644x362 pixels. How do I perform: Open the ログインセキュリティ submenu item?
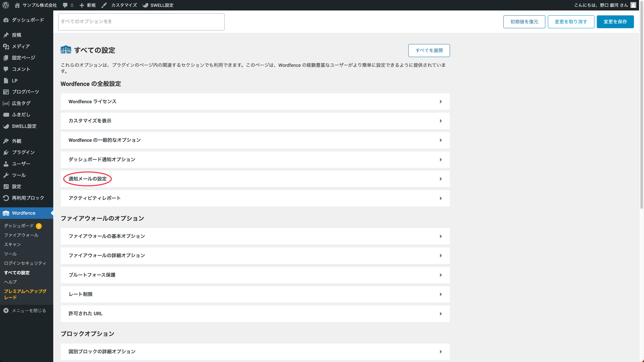25,263
